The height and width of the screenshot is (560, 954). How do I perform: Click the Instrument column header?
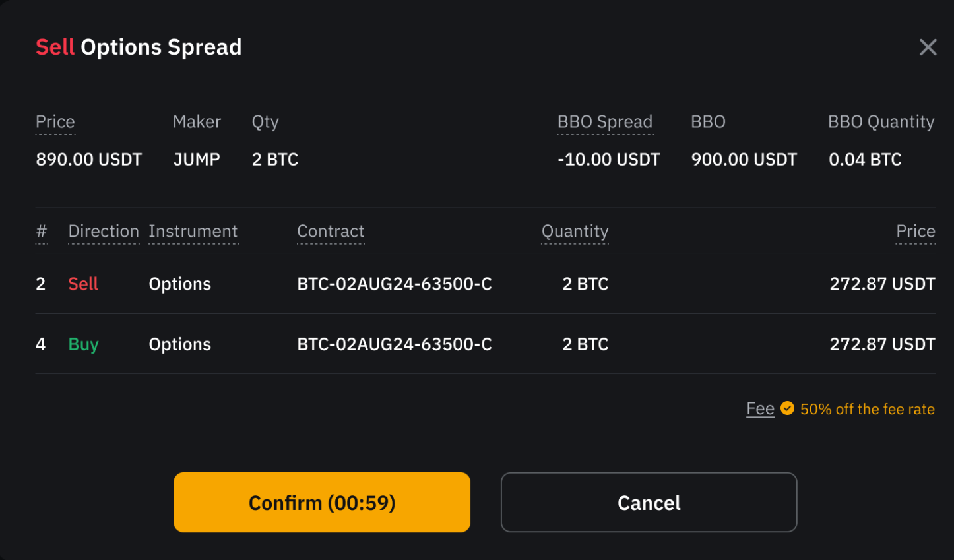click(x=193, y=232)
